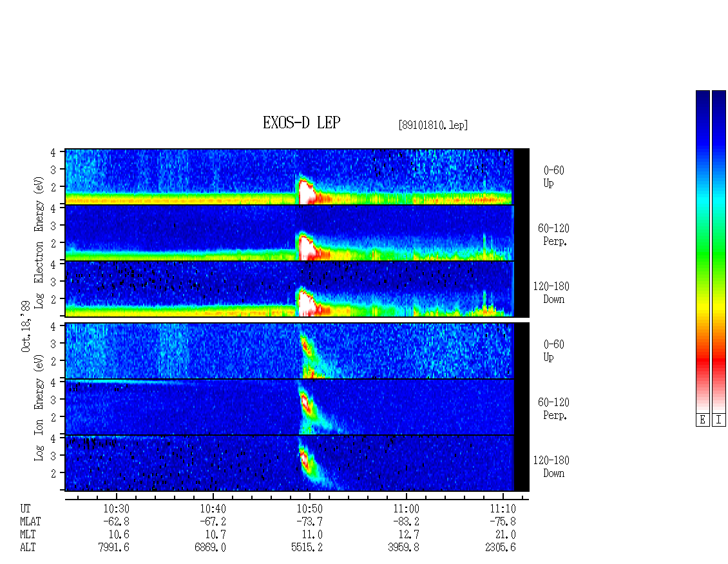This screenshot has height=564, width=728.
Task: Click the ALT row label
Action: [28, 548]
